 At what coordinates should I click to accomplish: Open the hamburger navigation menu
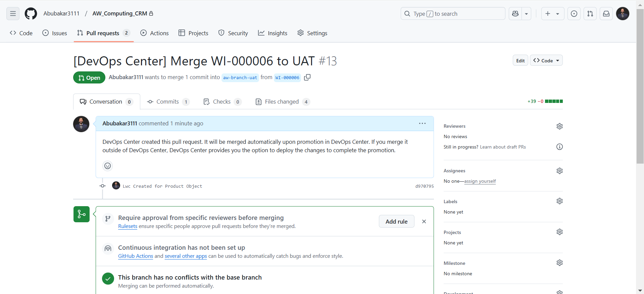13,14
